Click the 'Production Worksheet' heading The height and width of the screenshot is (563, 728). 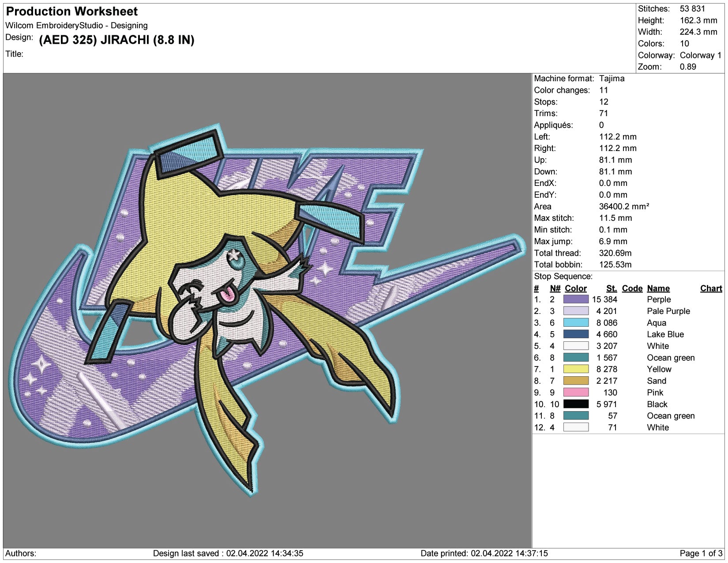(72, 11)
